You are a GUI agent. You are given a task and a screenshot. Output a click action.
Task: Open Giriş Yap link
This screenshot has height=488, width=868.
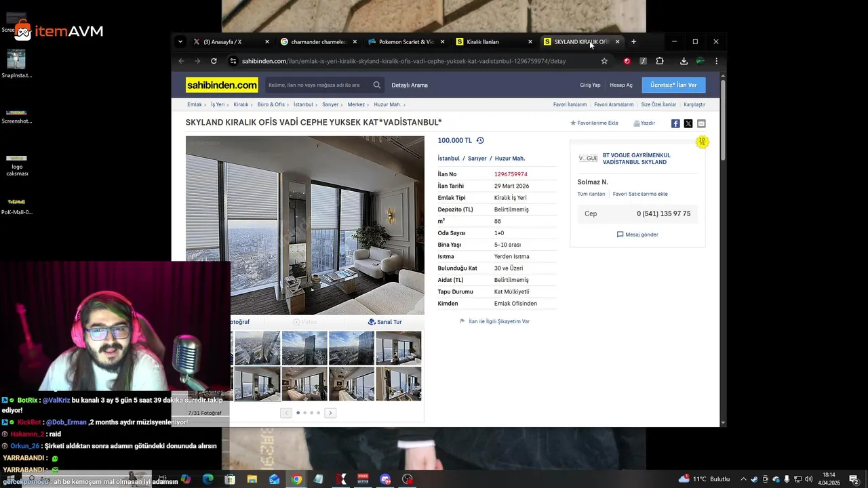[590, 85]
